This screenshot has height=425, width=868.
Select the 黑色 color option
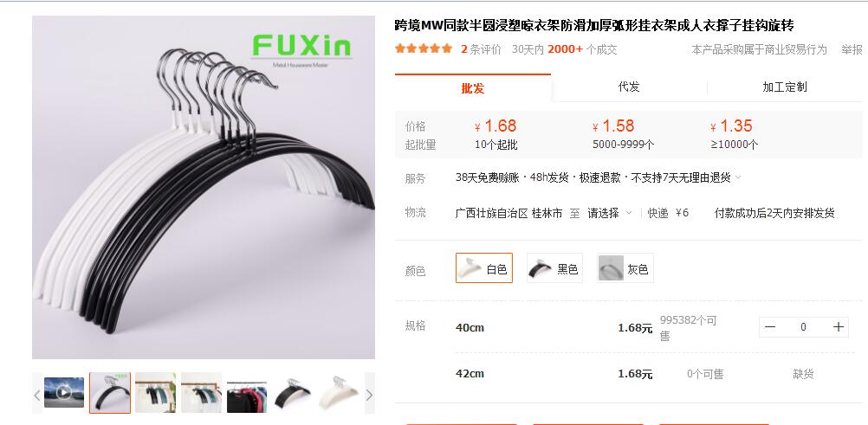pos(554,268)
